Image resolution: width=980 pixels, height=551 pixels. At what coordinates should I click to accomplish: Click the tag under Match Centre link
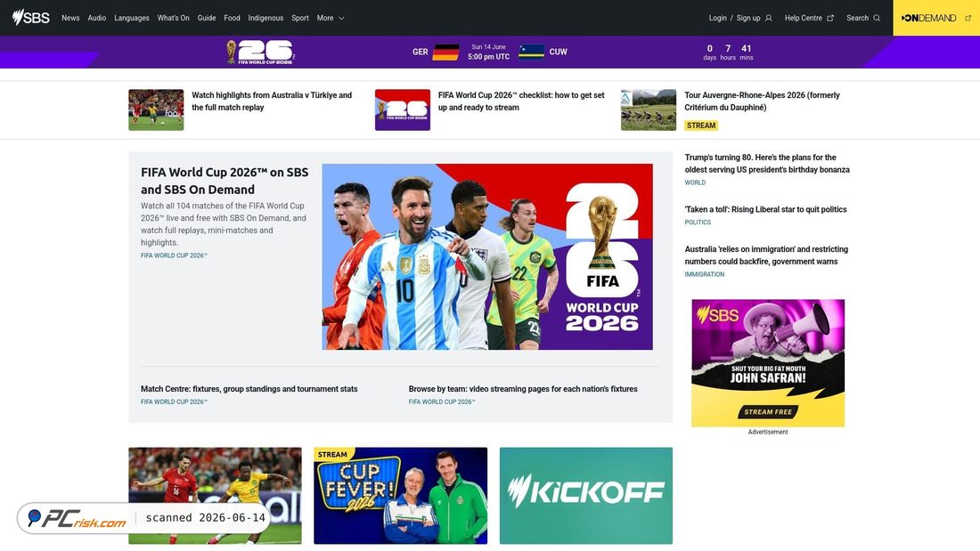coord(174,401)
